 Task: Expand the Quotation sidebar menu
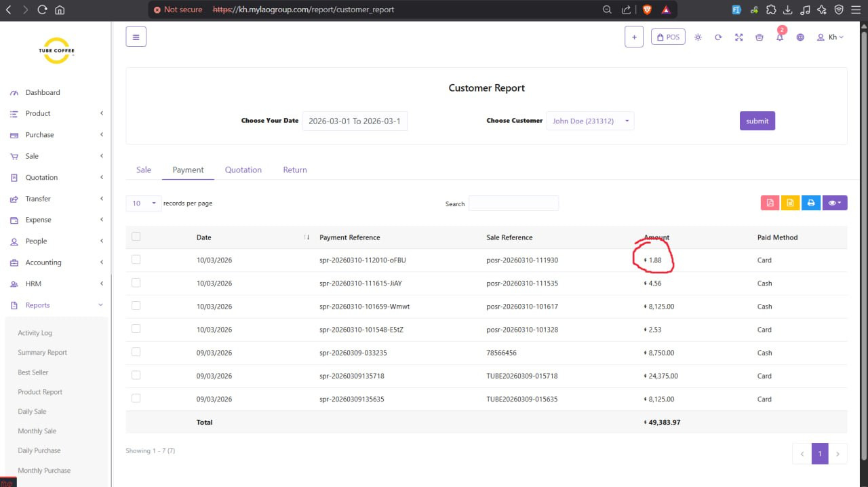56,177
